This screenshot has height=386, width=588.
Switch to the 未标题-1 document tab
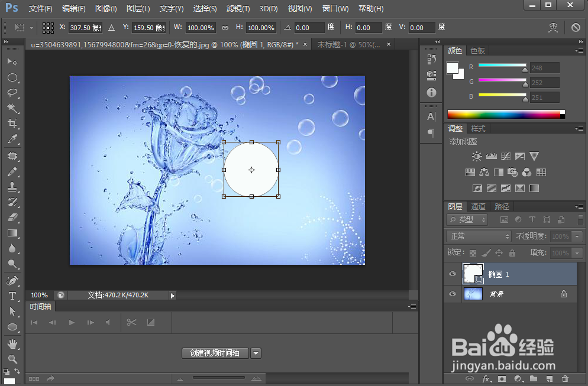(348, 44)
